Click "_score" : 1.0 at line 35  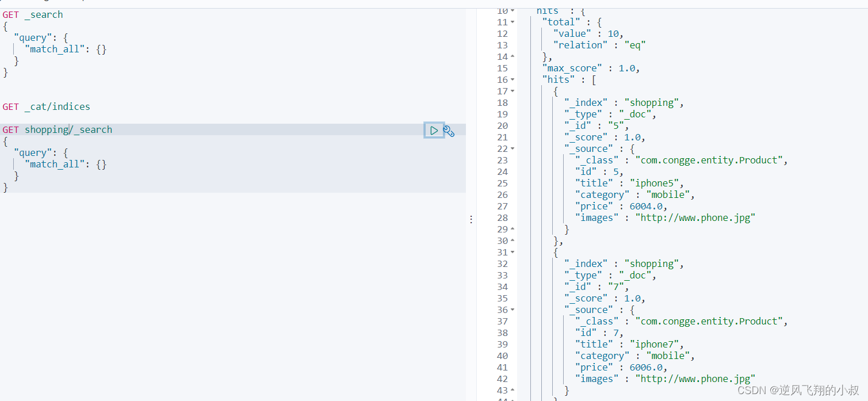605,299
